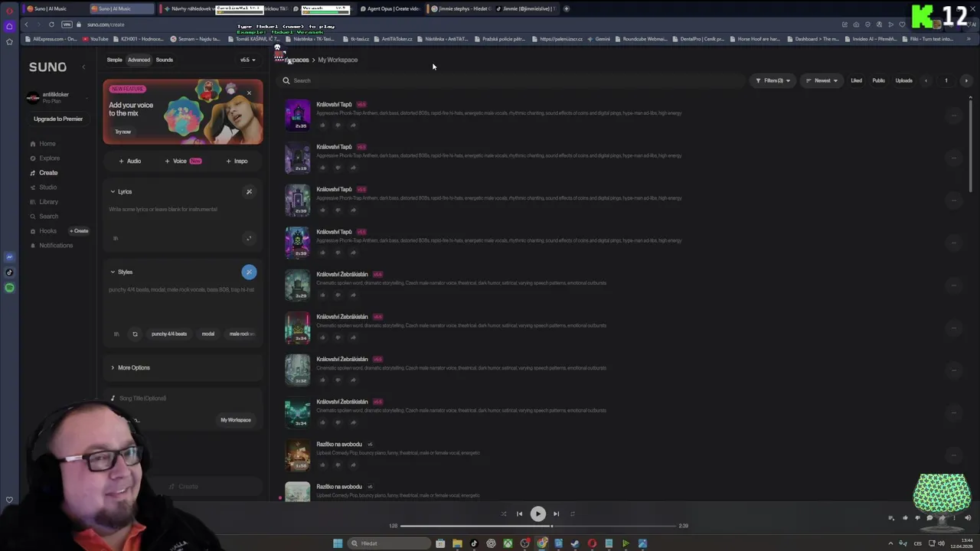Open My Workspace breadcrumb
The height and width of the screenshot is (551, 980).
click(x=338, y=60)
